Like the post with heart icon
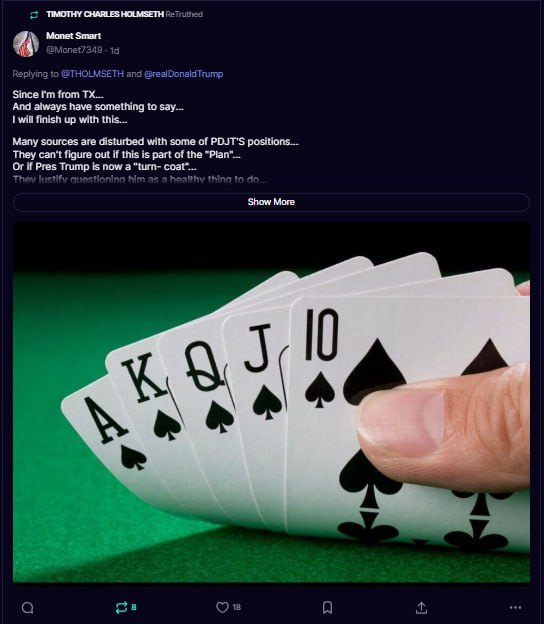Image resolution: width=544 pixels, height=624 pixels. [222, 607]
